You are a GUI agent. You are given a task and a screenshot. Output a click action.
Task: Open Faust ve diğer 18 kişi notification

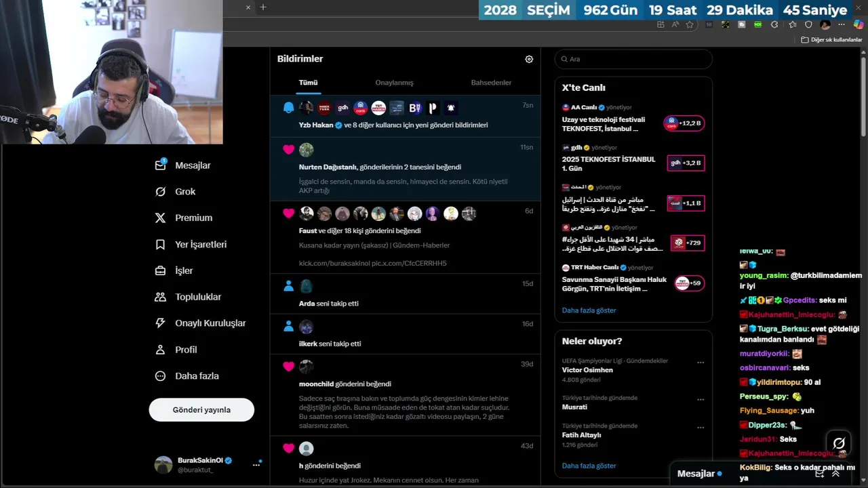(x=405, y=237)
